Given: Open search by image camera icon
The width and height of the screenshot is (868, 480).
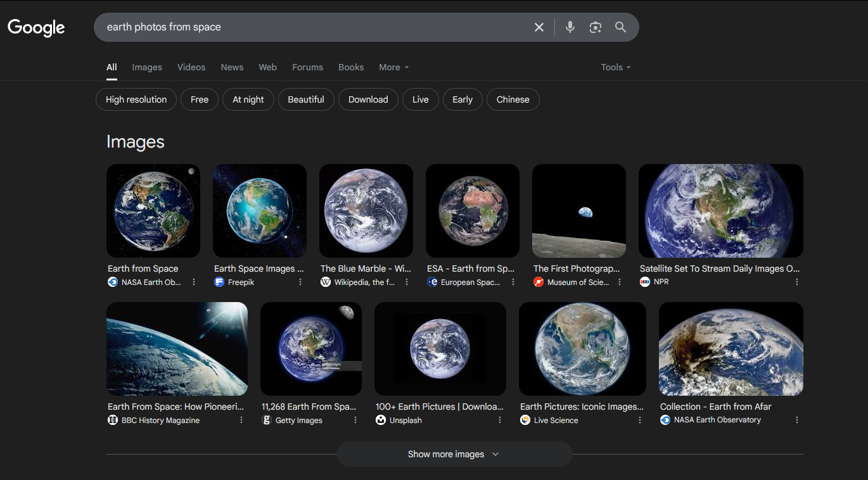Looking at the screenshot, I should (x=595, y=27).
